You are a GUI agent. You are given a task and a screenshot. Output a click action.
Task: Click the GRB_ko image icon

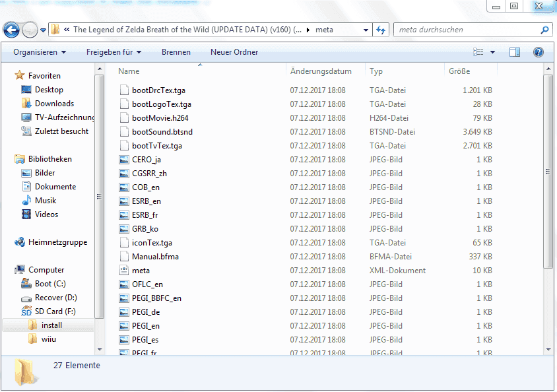124,228
